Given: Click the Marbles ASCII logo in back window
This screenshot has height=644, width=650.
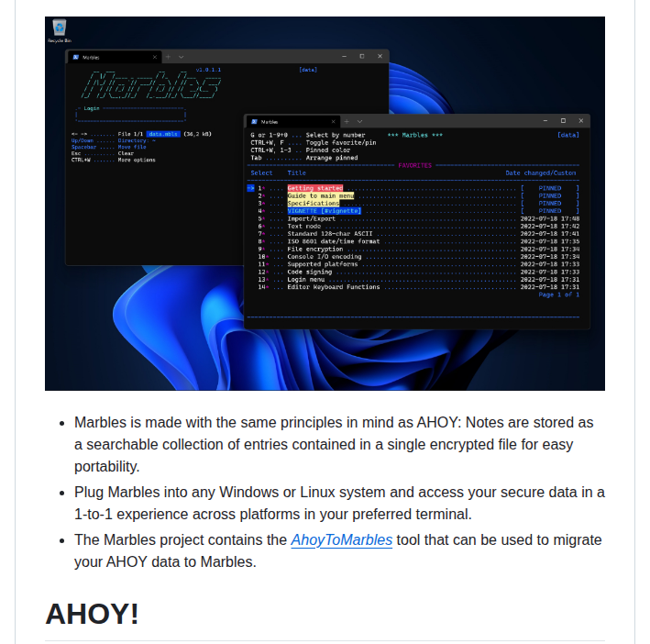Looking at the screenshot, I should 151,85.
